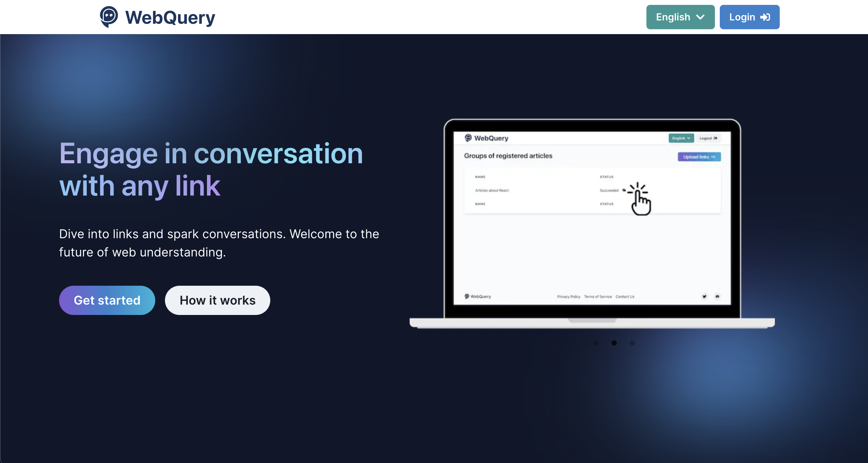This screenshot has height=463, width=868.
Task: Click the How it works button
Action: (x=218, y=300)
